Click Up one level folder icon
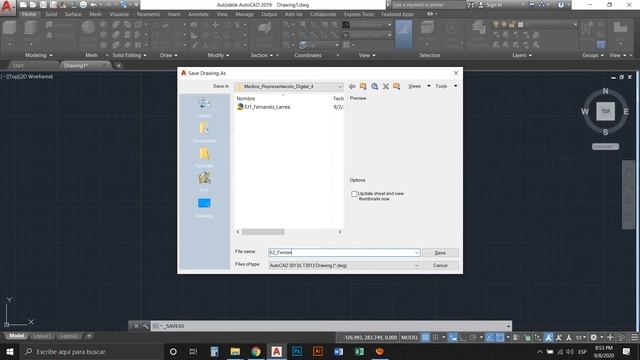640x360 pixels. (x=363, y=86)
